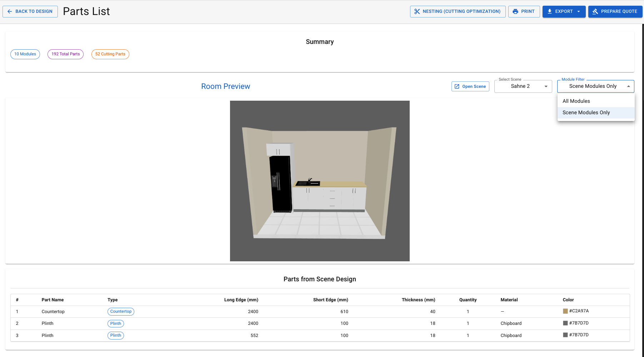Click the scissors nesting icon
Screen dimensions: 644x357
pyautogui.click(x=417, y=11)
